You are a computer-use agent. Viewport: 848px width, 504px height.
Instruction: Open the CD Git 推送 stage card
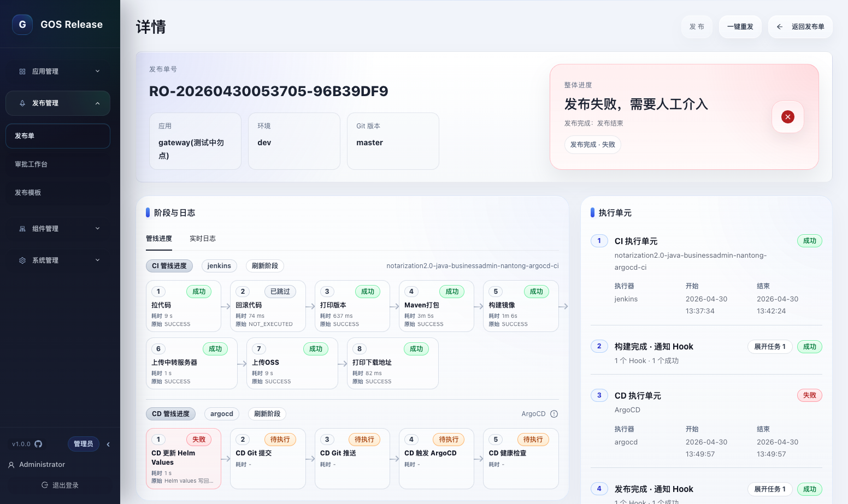tap(352, 459)
